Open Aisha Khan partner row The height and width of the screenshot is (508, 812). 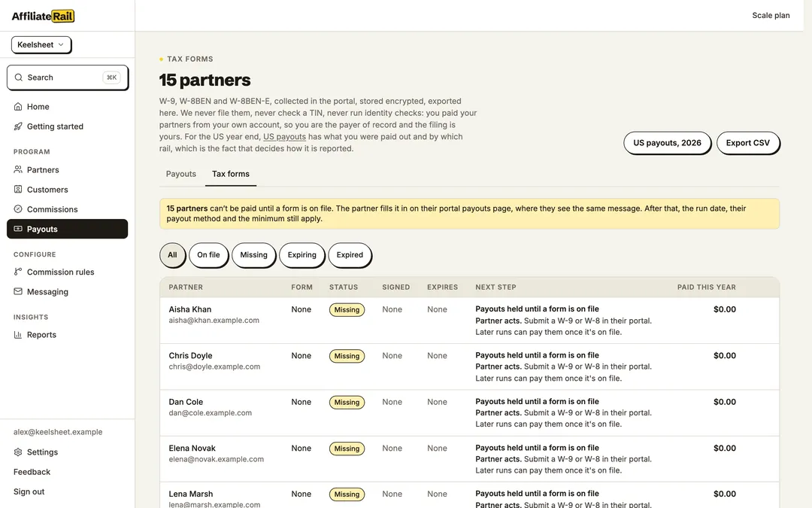click(x=469, y=321)
